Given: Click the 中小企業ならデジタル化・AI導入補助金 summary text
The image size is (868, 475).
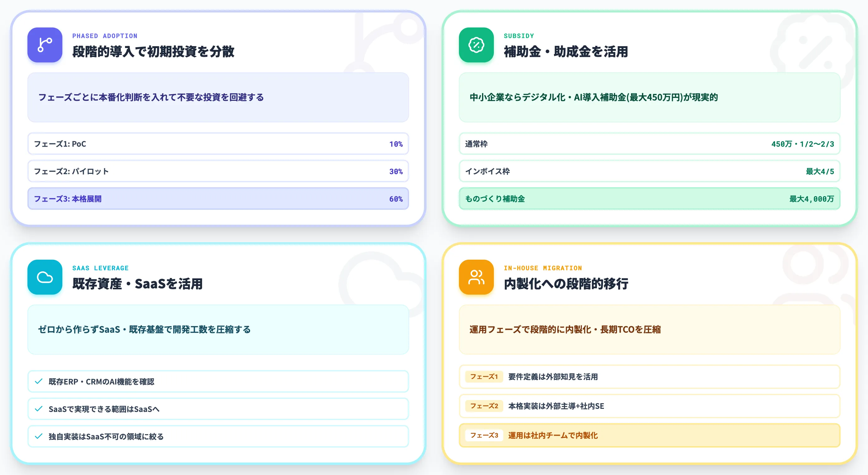Looking at the screenshot, I should [x=594, y=97].
